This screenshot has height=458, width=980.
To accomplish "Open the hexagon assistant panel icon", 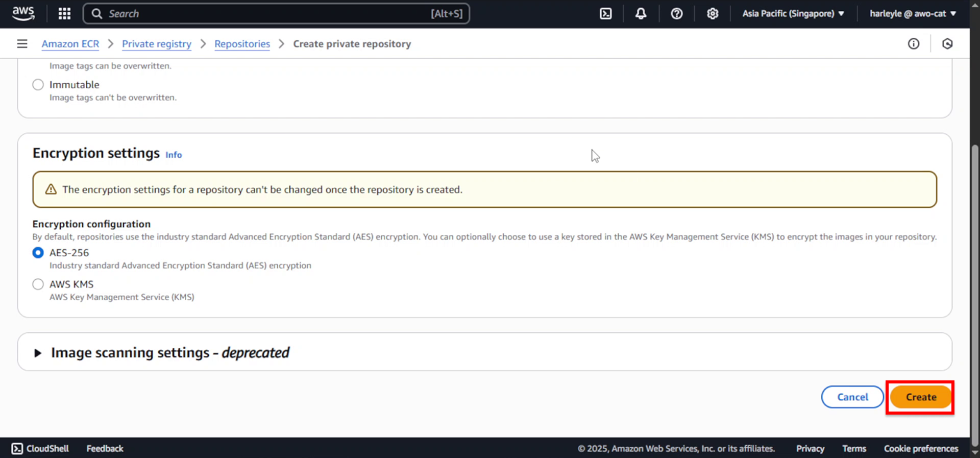I will point(947,44).
